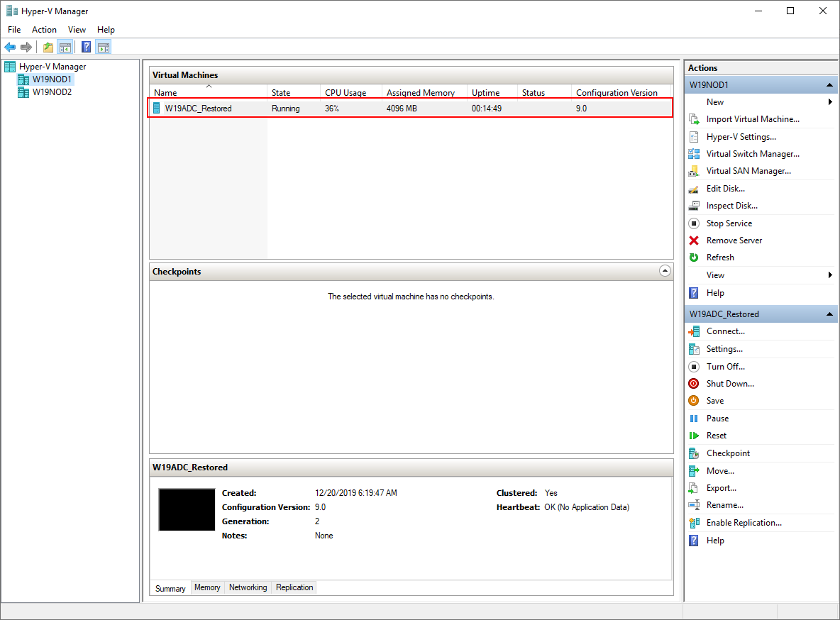Click the Hyper-V Settings icon
This screenshot has height=620, width=840.
click(x=694, y=137)
